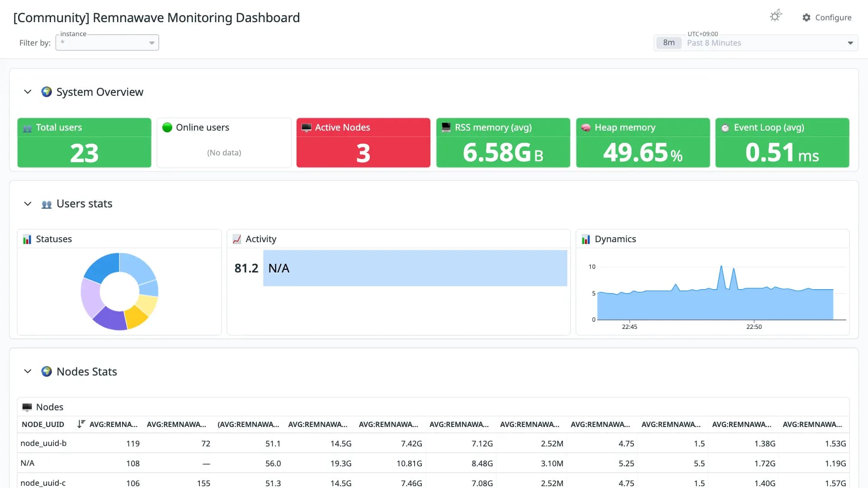Collapse the Nodes Stats section

click(x=28, y=371)
